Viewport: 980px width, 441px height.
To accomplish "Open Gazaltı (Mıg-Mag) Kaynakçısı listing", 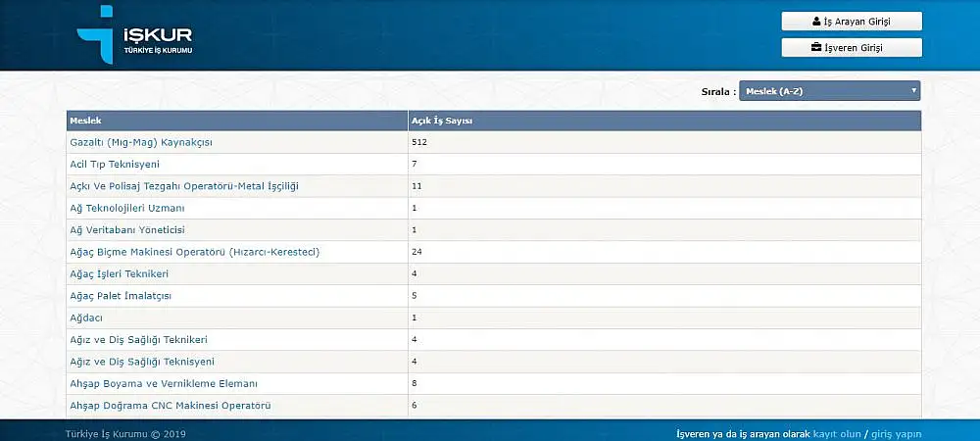I will tap(141, 142).
